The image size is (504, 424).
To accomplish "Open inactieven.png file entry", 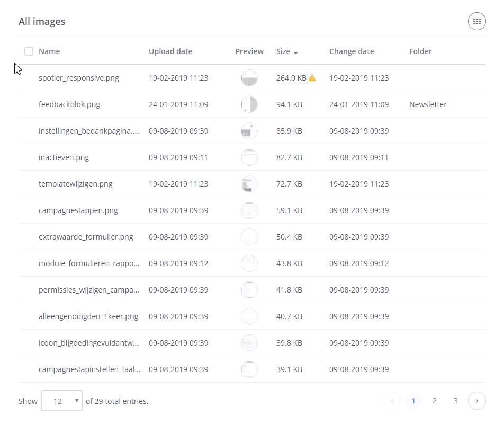I will click(64, 157).
